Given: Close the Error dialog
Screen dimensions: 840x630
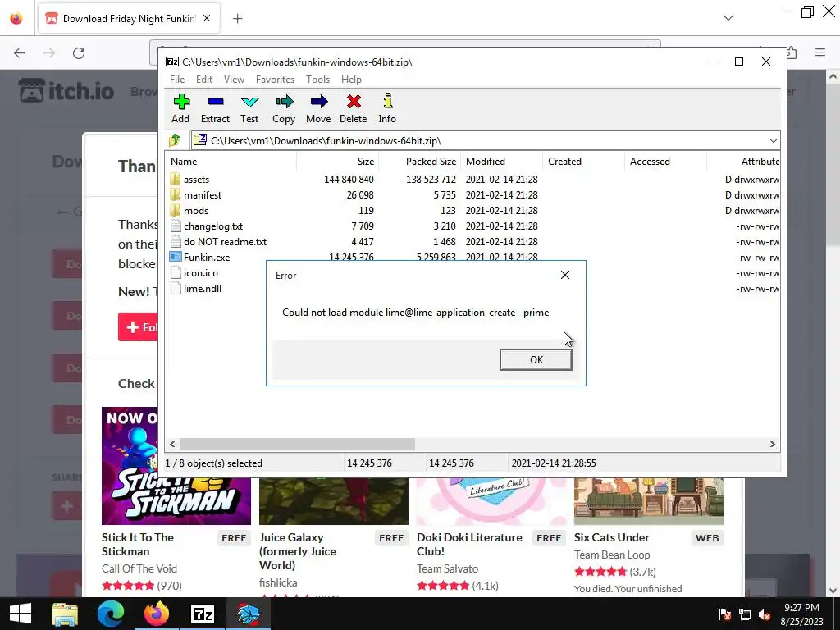Looking at the screenshot, I should (565, 275).
